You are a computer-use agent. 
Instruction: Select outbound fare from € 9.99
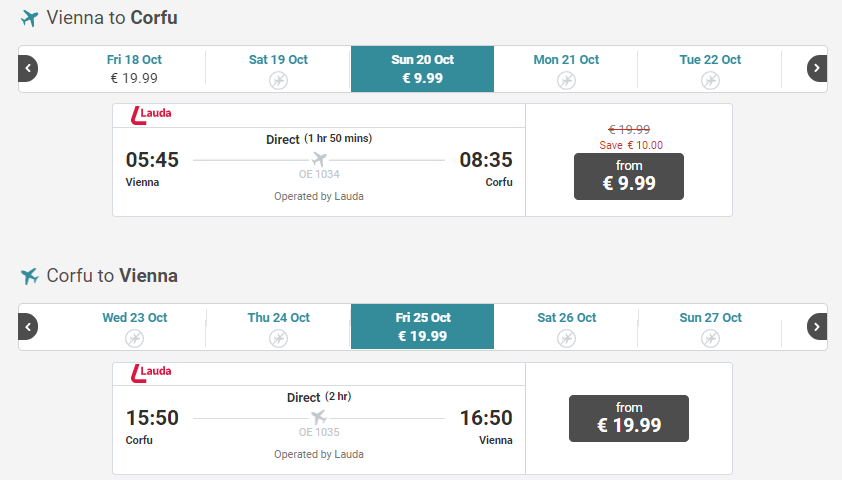tap(629, 177)
